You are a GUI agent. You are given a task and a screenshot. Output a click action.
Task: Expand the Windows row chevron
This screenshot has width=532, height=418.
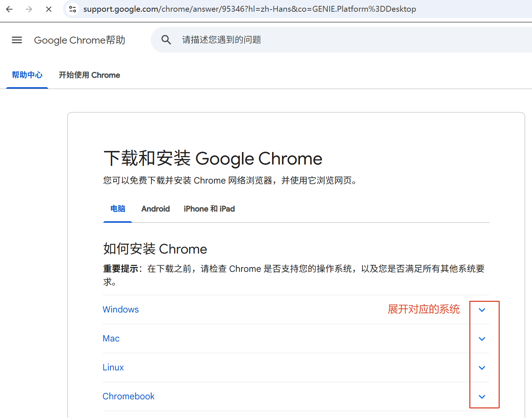[482, 310]
